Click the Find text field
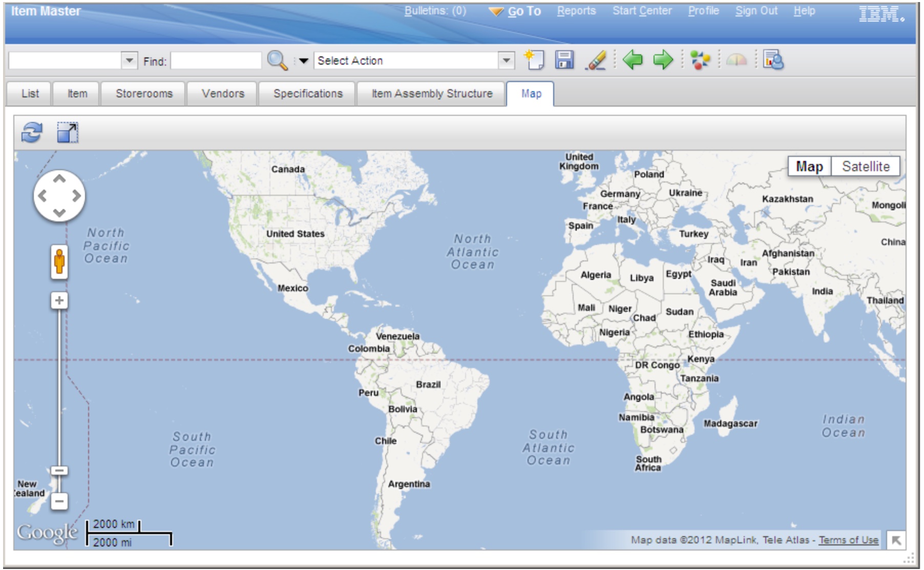The height and width of the screenshot is (570, 924). click(216, 60)
